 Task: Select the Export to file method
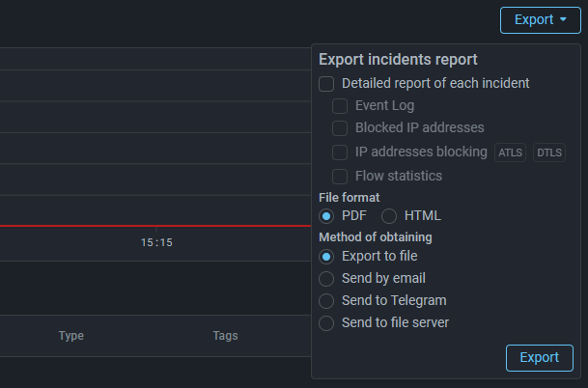326,257
